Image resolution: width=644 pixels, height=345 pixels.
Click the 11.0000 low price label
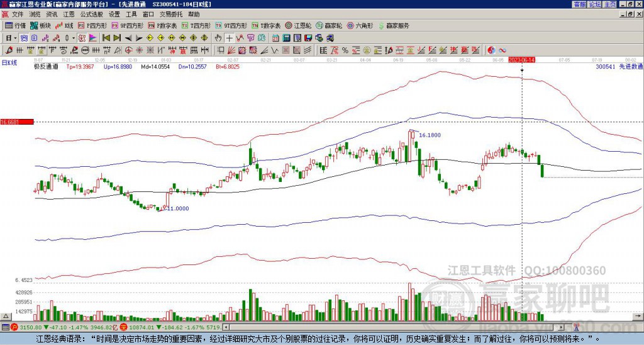pyautogui.click(x=178, y=208)
